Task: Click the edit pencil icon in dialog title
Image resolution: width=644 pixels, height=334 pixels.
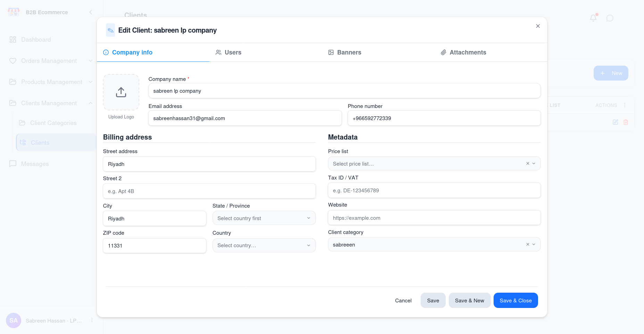Action: pyautogui.click(x=110, y=30)
